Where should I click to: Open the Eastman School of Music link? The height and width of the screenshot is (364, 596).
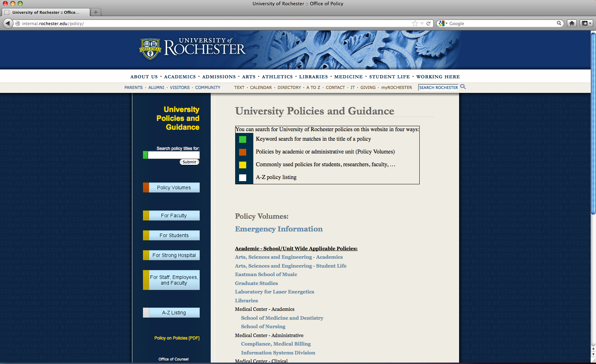(x=266, y=274)
